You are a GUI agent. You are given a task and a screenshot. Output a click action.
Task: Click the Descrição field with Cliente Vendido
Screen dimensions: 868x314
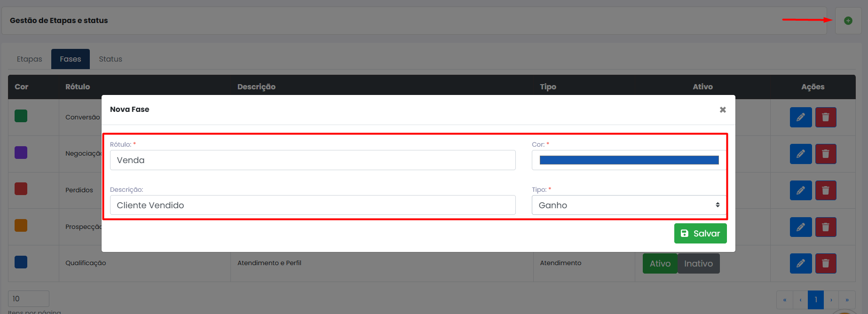[313, 205]
